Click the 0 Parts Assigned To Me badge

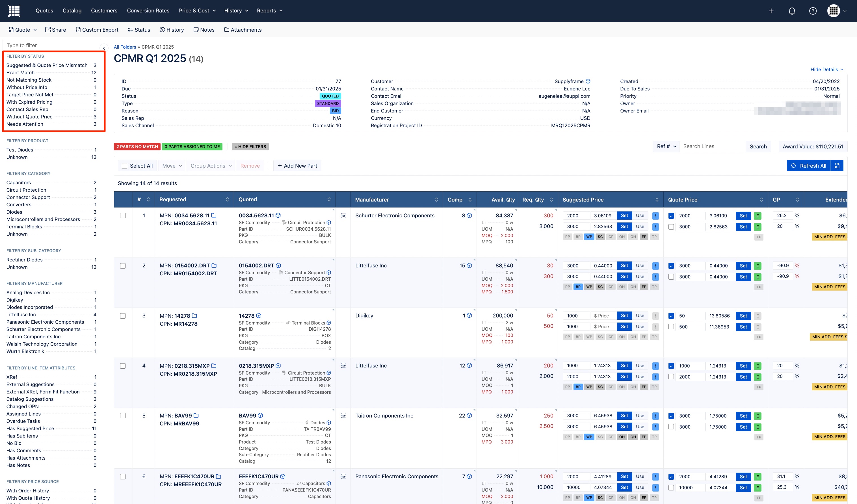tap(192, 147)
